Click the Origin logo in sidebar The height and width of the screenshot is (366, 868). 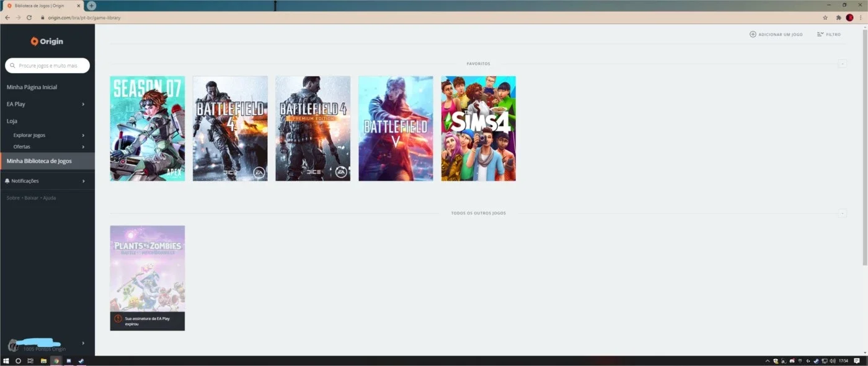click(x=47, y=41)
